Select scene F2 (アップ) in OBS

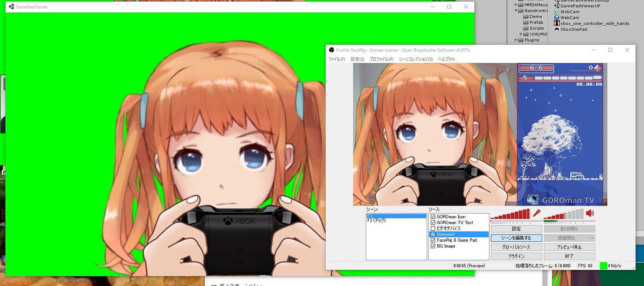396,220
